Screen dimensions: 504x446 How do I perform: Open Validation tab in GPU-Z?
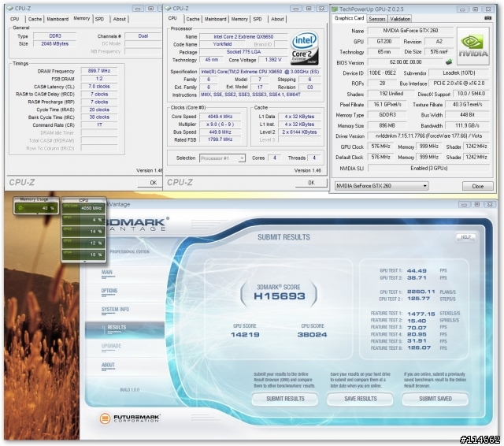pyautogui.click(x=400, y=19)
